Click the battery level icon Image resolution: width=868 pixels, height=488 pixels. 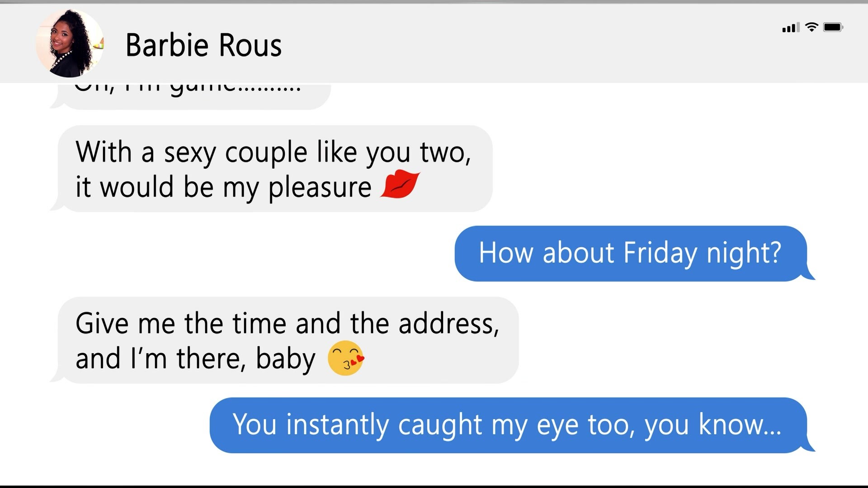click(833, 27)
